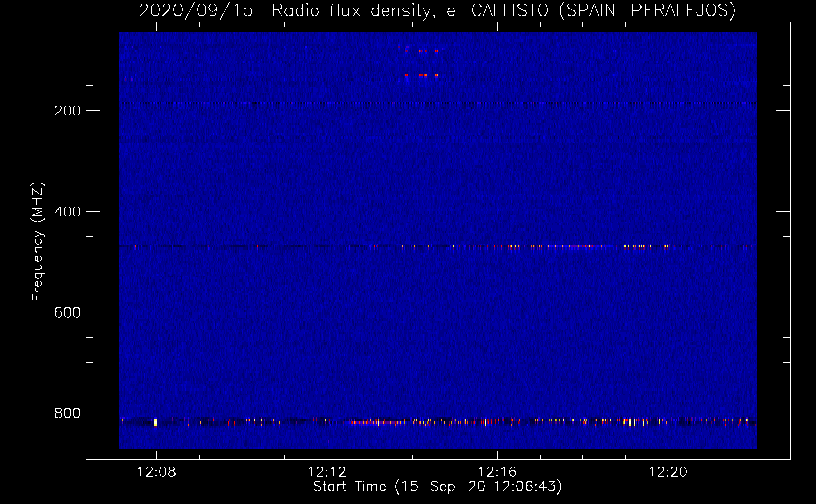Click the date '2020/09/15' in the title

click(196, 11)
